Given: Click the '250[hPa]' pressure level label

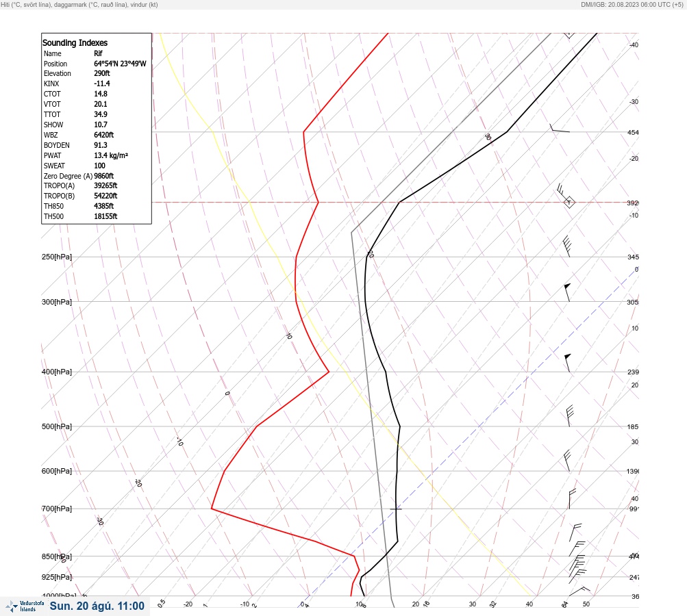Looking at the screenshot, I should point(57,257).
